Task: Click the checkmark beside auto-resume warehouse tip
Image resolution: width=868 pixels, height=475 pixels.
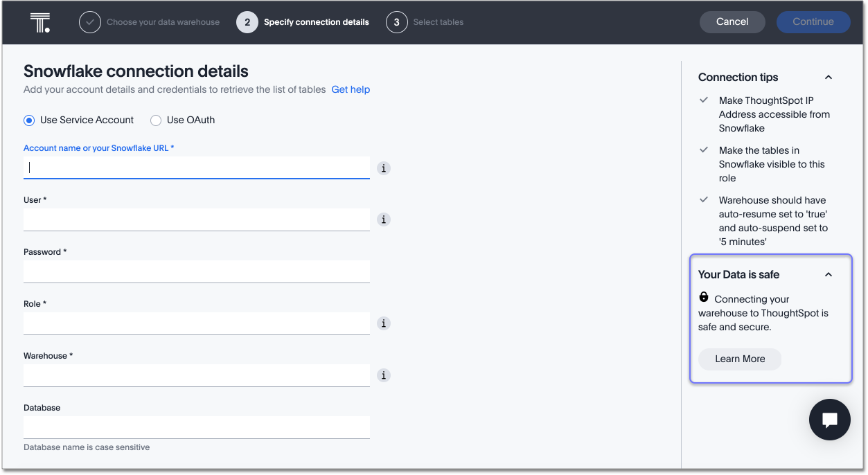Action: (x=703, y=200)
